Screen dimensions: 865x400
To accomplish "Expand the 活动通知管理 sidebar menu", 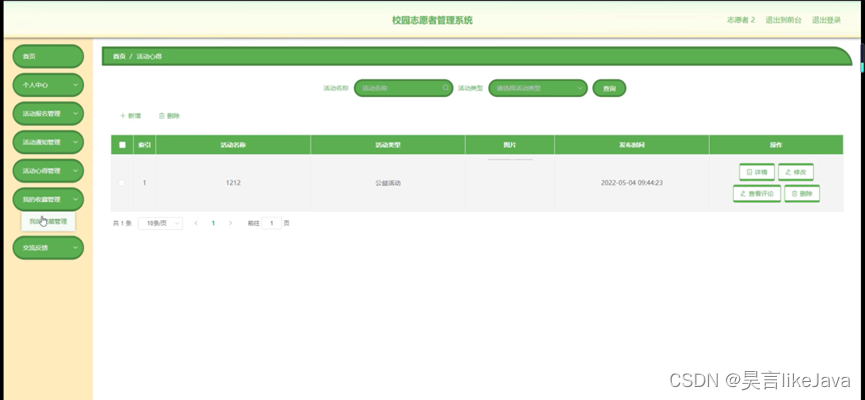I will click(48, 142).
